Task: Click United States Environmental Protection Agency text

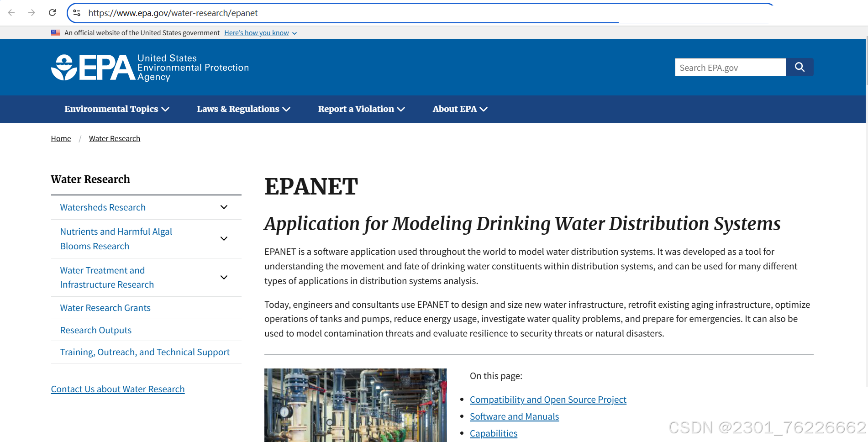Action: [x=193, y=68]
